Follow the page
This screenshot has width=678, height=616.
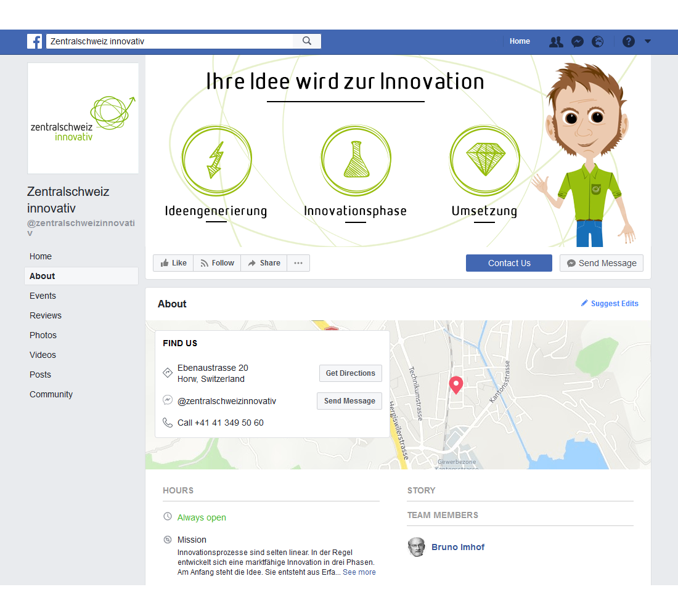click(x=217, y=263)
